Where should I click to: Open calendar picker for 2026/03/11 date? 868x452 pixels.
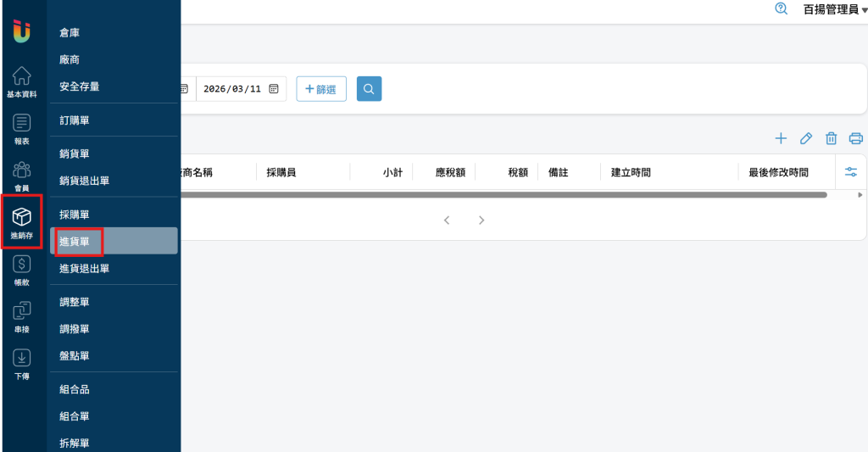pos(274,89)
